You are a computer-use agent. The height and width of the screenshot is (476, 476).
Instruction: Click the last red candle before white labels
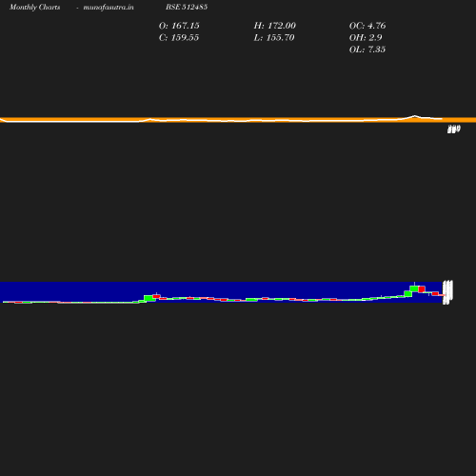coord(435,294)
